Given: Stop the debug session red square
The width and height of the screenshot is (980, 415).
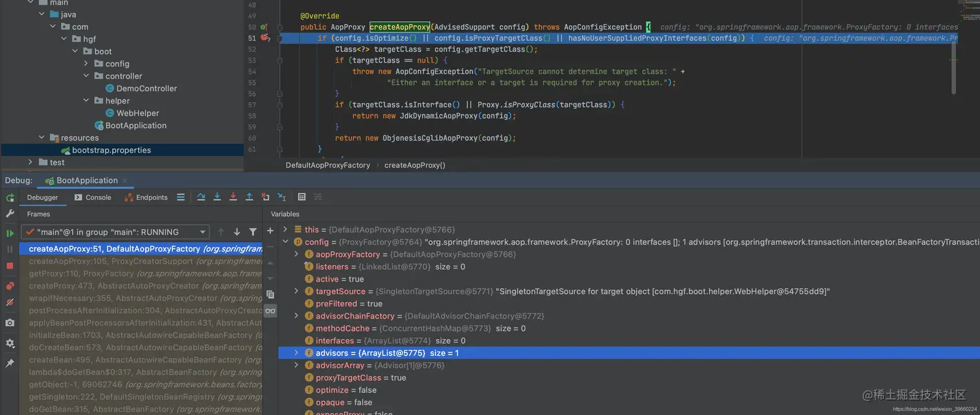Looking at the screenshot, I should coord(10,265).
